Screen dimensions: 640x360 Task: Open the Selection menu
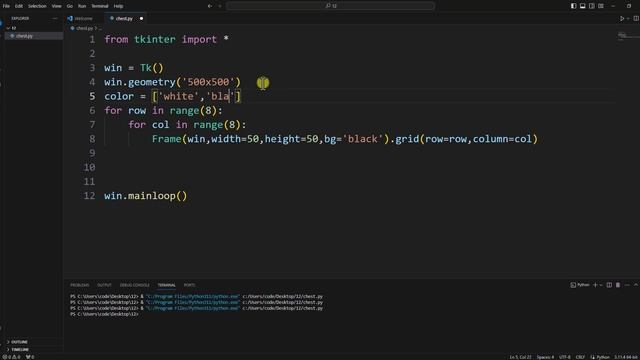[x=37, y=6]
